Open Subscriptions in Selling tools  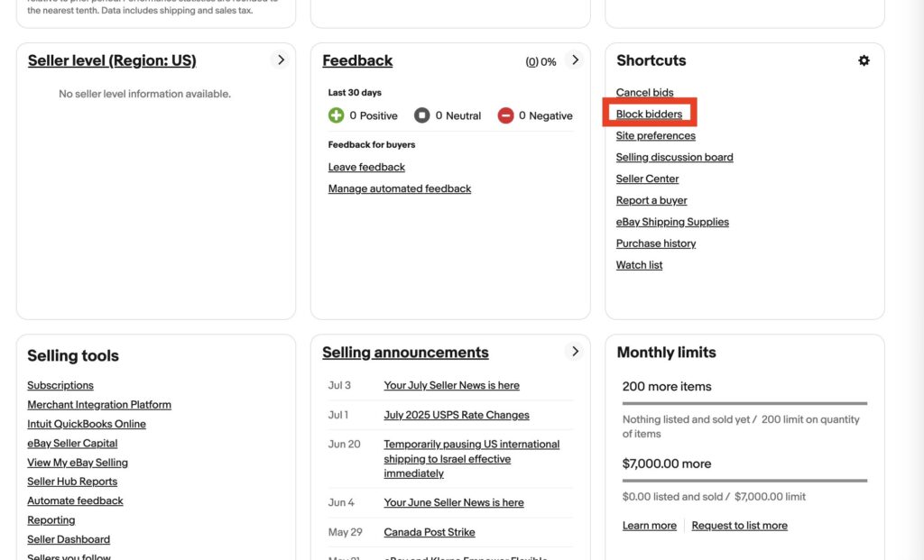pyautogui.click(x=60, y=385)
